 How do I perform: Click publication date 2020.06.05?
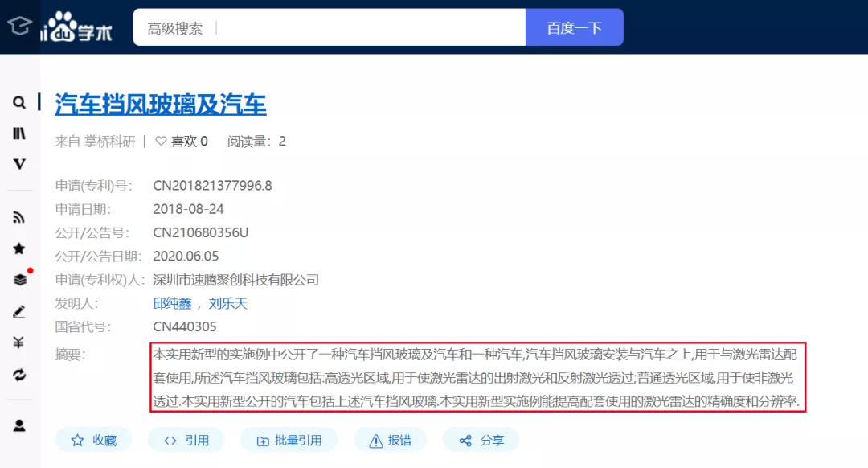(186, 257)
